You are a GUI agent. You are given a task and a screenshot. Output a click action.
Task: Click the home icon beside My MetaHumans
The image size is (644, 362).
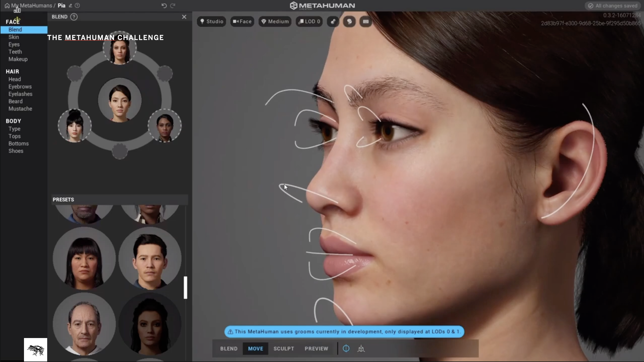click(x=7, y=6)
